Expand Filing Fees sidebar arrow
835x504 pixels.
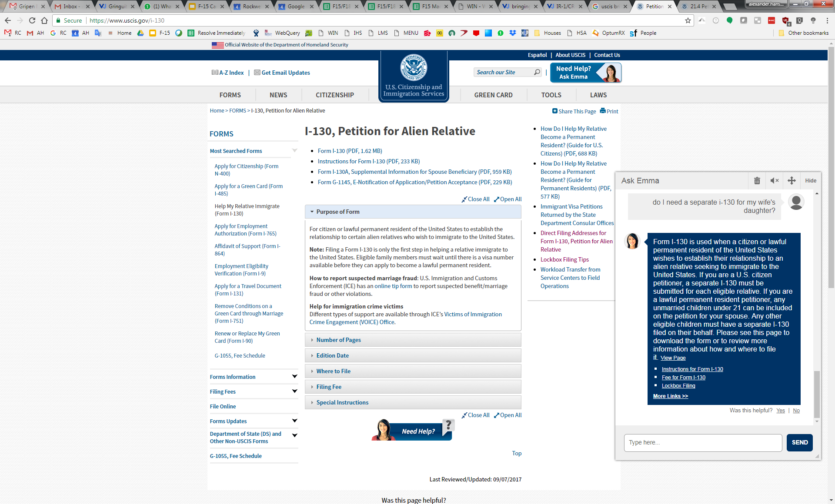coord(294,391)
